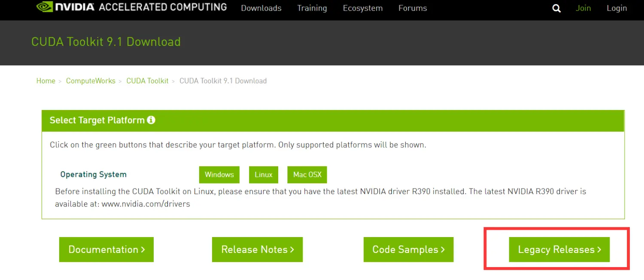Viewport: 644px width, 280px height.
Task: Open the ComputeWorks breadcrumb link
Action: [x=91, y=81]
